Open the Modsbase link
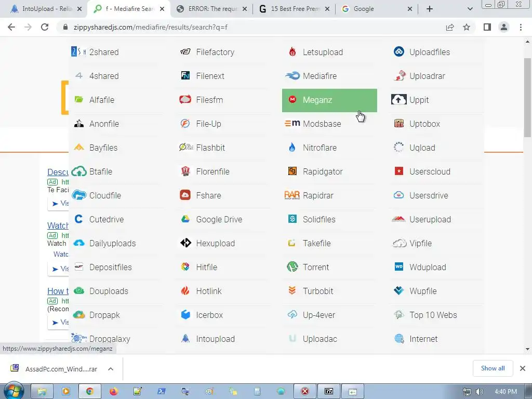The image size is (532, 399). (322, 124)
